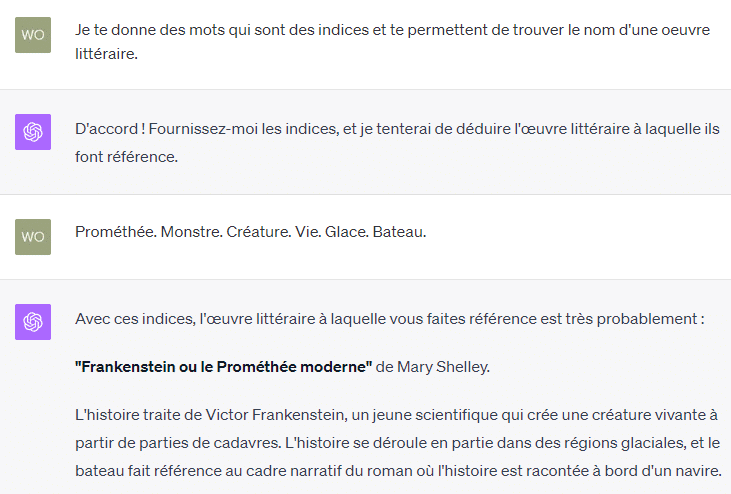This screenshot has width=731, height=494.
Task: Click the bold title "Frankenstein ou le Prométhée moderne"
Action: click(223, 367)
